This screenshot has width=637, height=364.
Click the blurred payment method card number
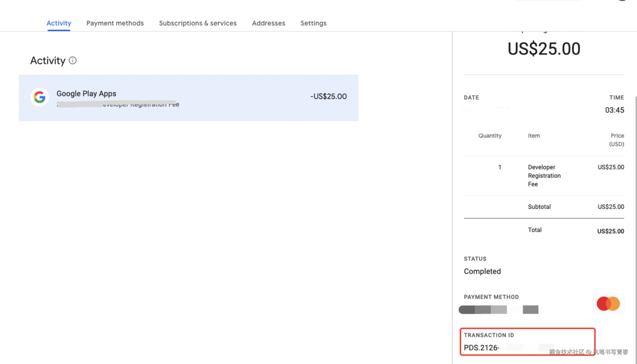498,310
